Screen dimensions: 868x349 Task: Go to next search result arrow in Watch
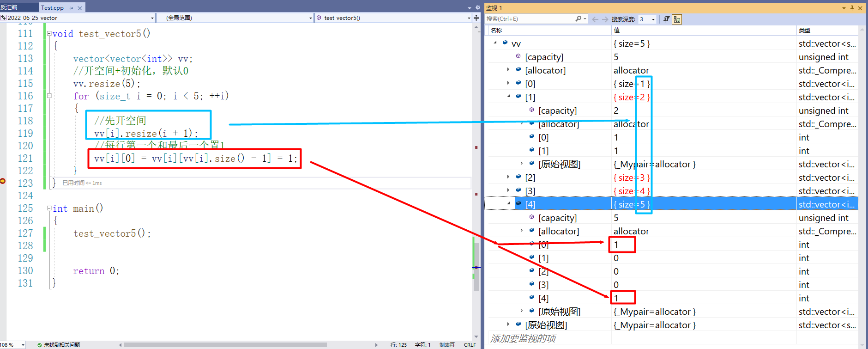pyautogui.click(x=605, y=19)
